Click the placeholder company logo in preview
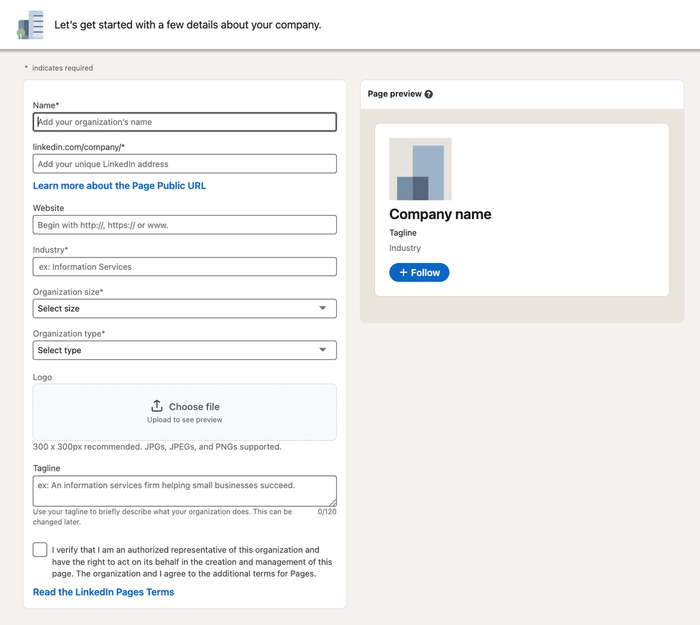The width and height of the screenshot is (700, 625). [420, 169]
